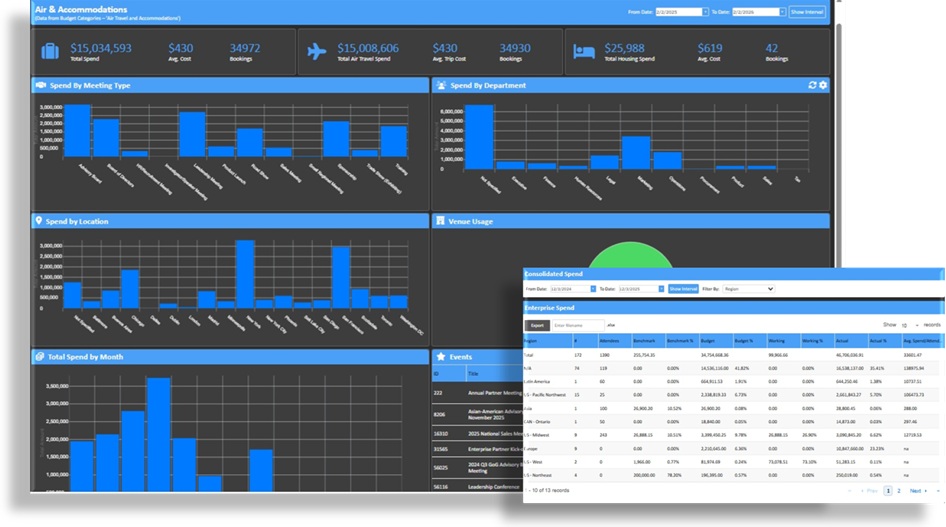
Task: Click the refresh icon in Spend By Department
Action: 813,86
